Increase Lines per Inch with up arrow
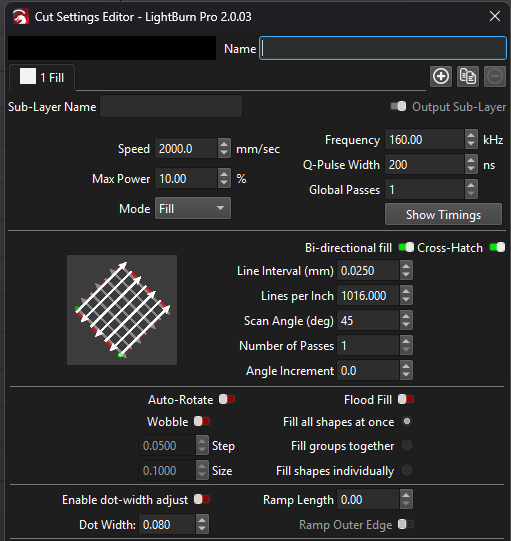 [406, 291]
